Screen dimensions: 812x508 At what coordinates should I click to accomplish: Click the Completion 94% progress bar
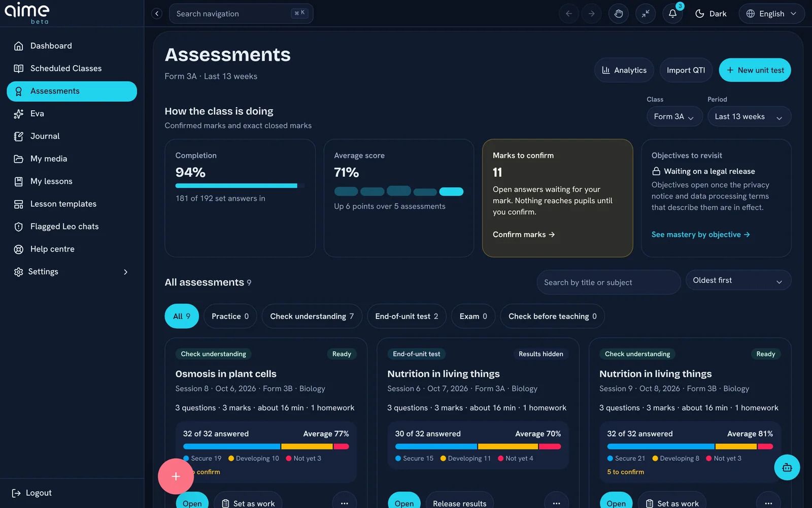240,186
